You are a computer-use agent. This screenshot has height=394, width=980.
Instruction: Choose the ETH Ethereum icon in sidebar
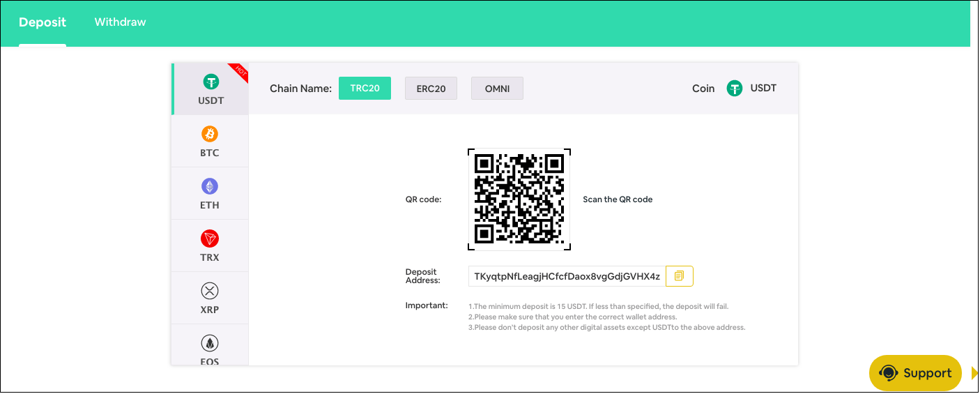pos(210,186)
